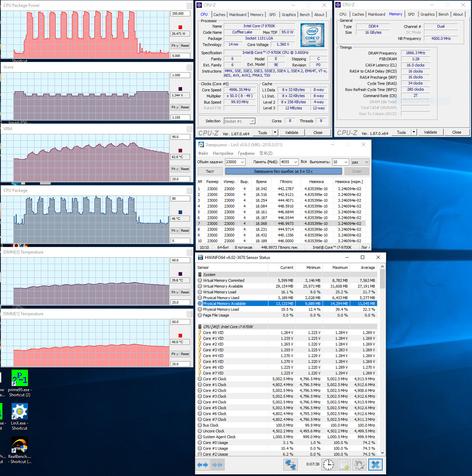Open the Настройки menu in LinX
472x476 pixels.
coord(223,153)
